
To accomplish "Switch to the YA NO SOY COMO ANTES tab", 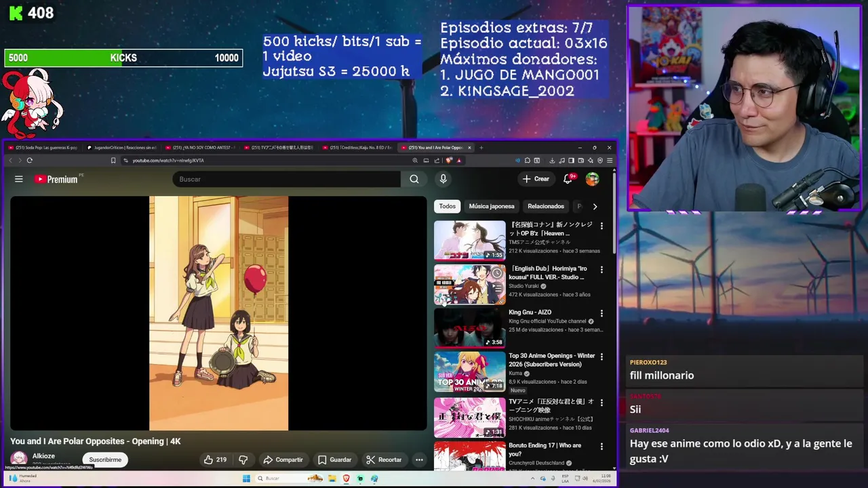I will (x=201, y=148).
